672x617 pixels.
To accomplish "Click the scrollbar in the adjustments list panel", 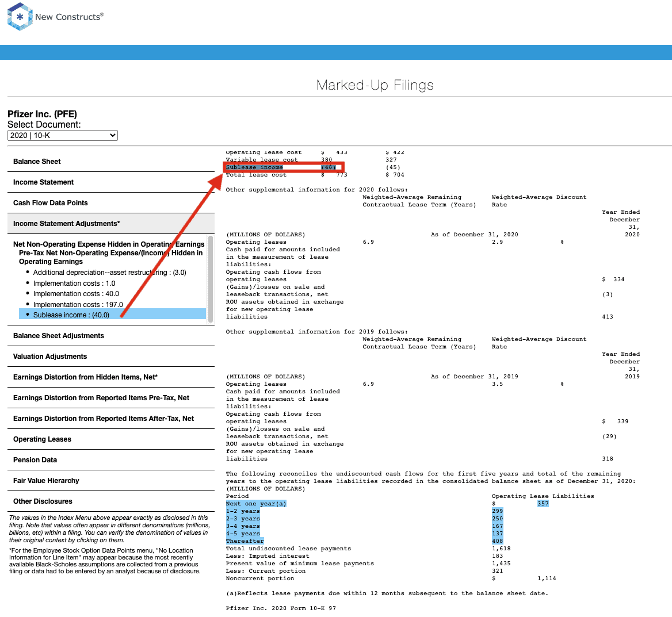I will click(x=211, y=279).
